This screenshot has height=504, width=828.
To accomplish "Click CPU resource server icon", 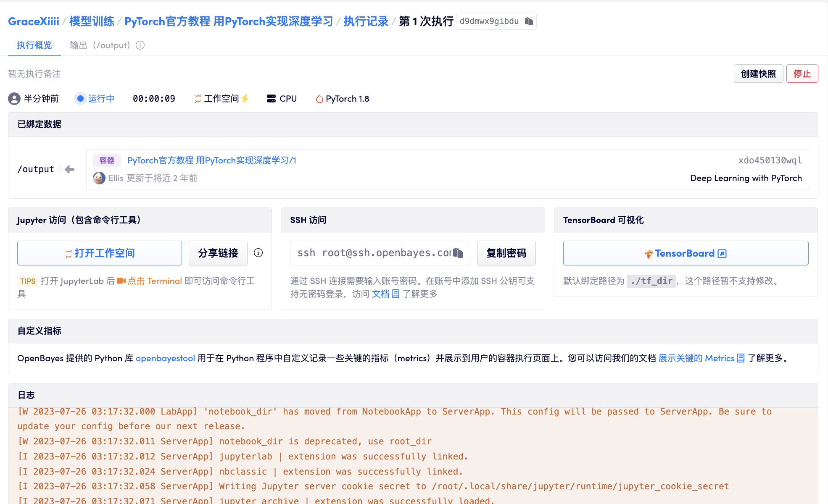I will point(271,99).
